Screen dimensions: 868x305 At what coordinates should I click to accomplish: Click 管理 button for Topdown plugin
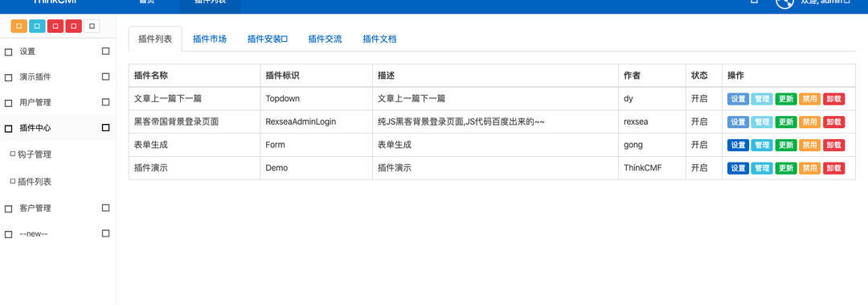pos(762,99)
